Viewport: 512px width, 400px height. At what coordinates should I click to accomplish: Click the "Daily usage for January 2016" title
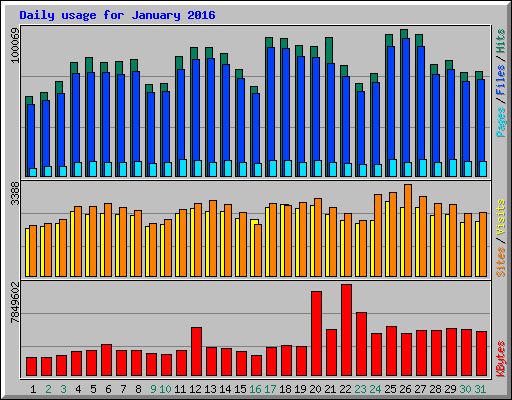coord(117,15)
